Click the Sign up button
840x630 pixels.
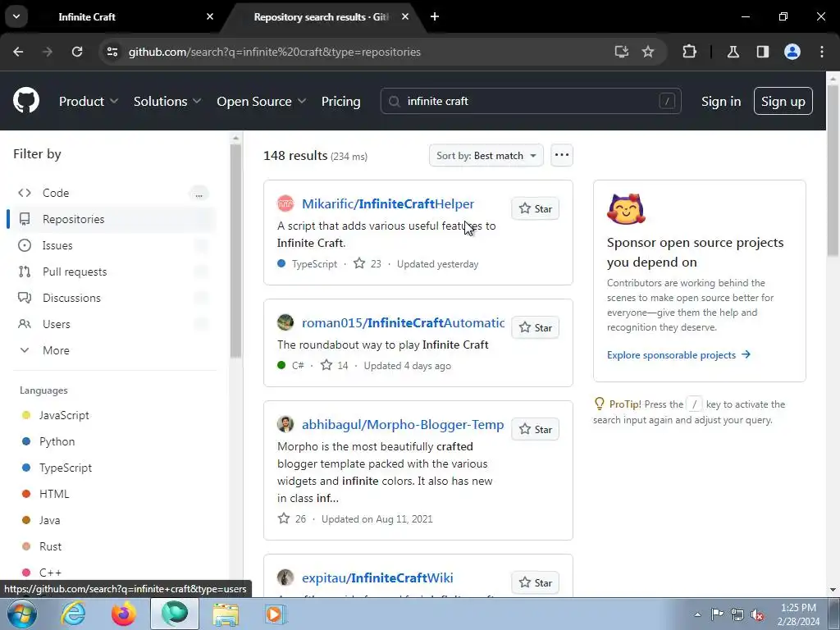tap(783, 101)
